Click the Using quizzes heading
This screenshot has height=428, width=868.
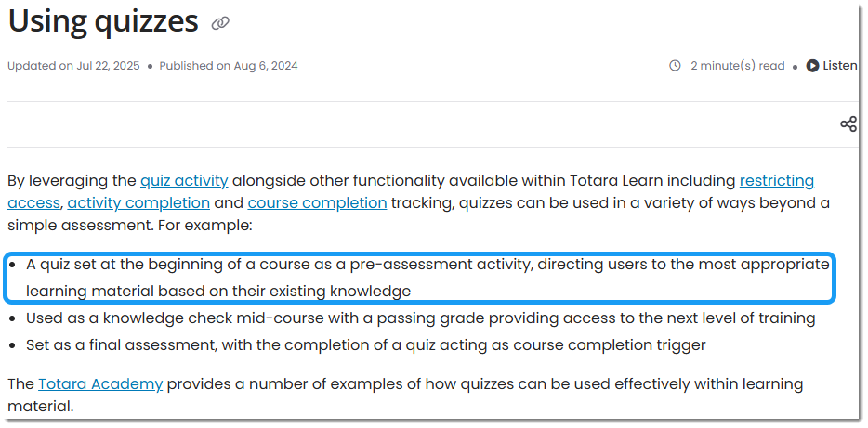[103, 20]
